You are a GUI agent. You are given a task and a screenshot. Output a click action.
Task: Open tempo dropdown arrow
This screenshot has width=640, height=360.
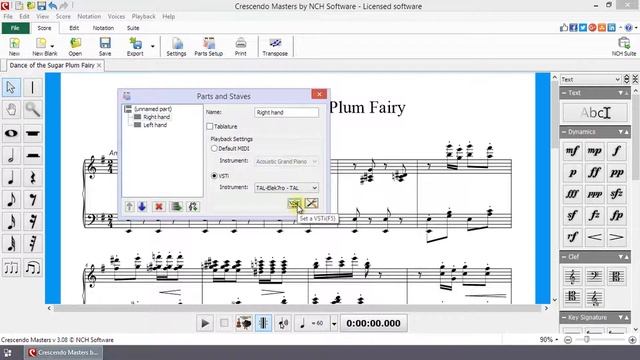pyautogui.click(x=334, y=324)
